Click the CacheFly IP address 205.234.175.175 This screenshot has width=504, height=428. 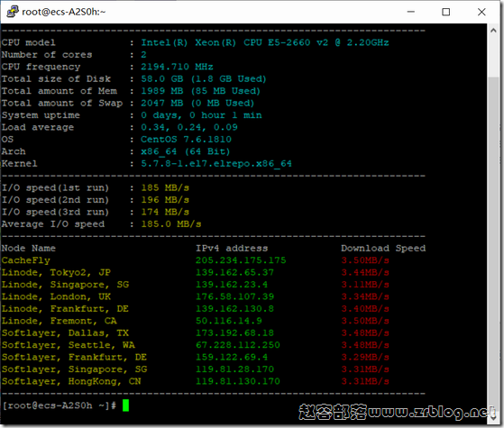(x=241, y=260)
